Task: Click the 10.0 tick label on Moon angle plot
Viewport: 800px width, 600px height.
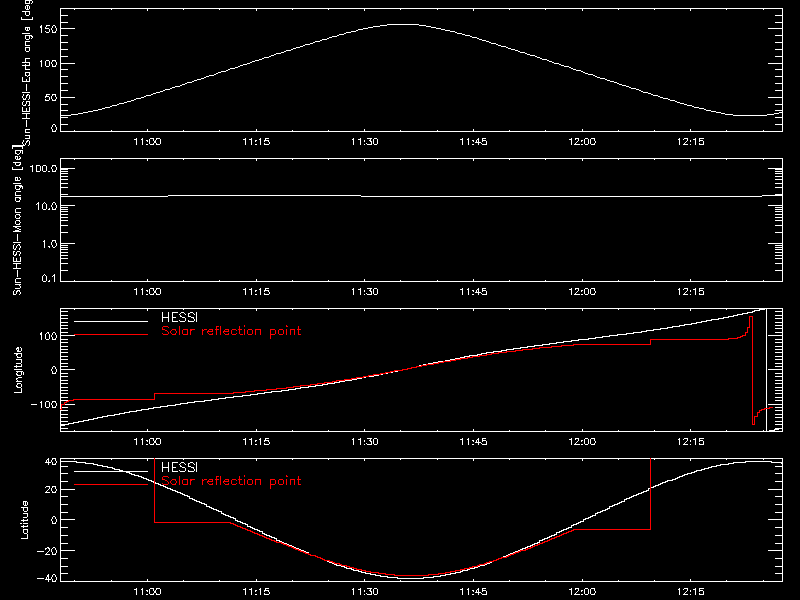Action: click(46, 206)
